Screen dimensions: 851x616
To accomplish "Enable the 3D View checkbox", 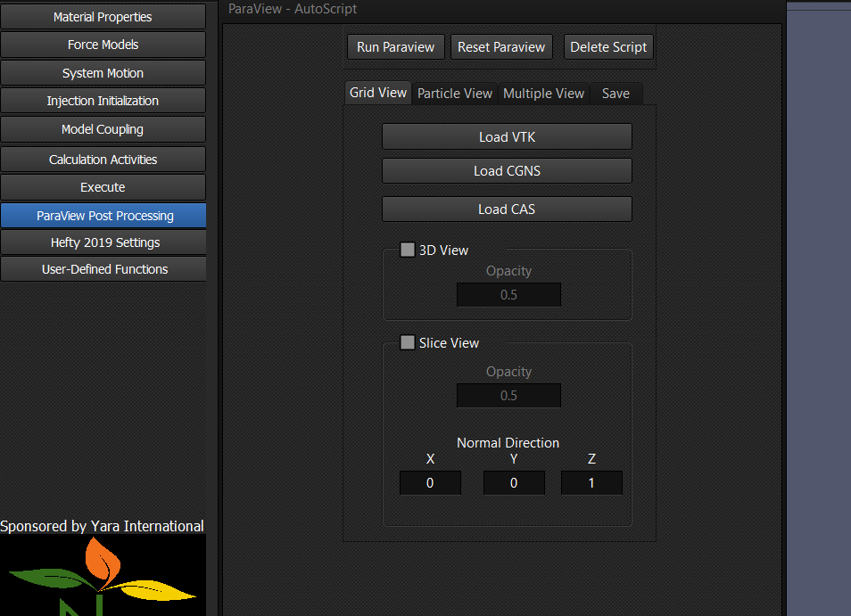I will click(407, 250).
